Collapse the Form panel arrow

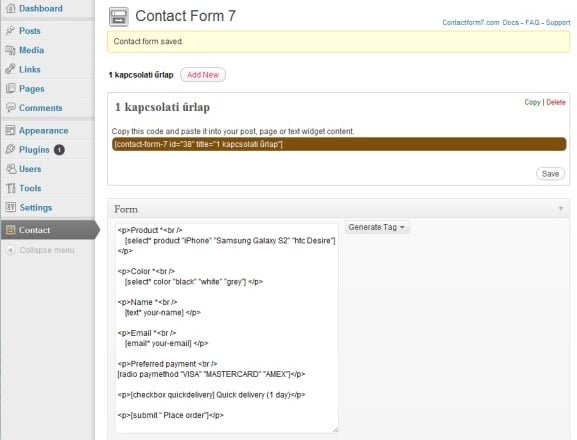[x=561, y=209]
